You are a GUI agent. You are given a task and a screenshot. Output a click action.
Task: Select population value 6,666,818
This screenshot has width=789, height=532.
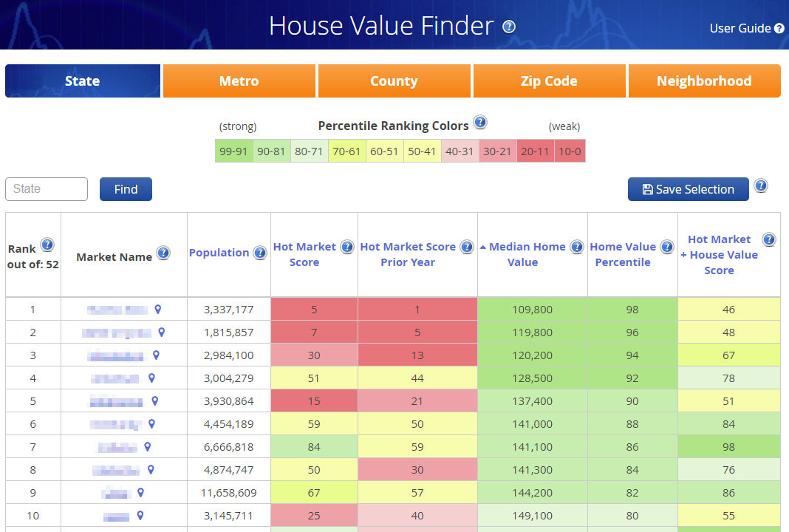[228, 447]
